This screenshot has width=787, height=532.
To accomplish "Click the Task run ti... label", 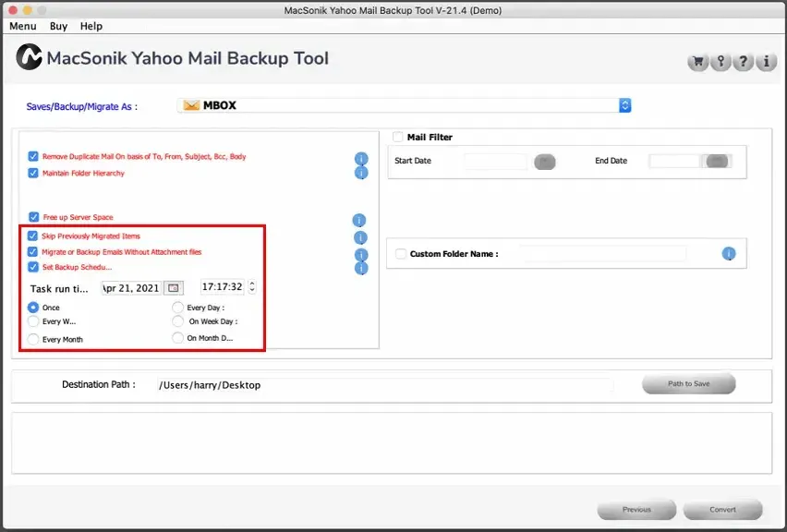I will (59, 288).
